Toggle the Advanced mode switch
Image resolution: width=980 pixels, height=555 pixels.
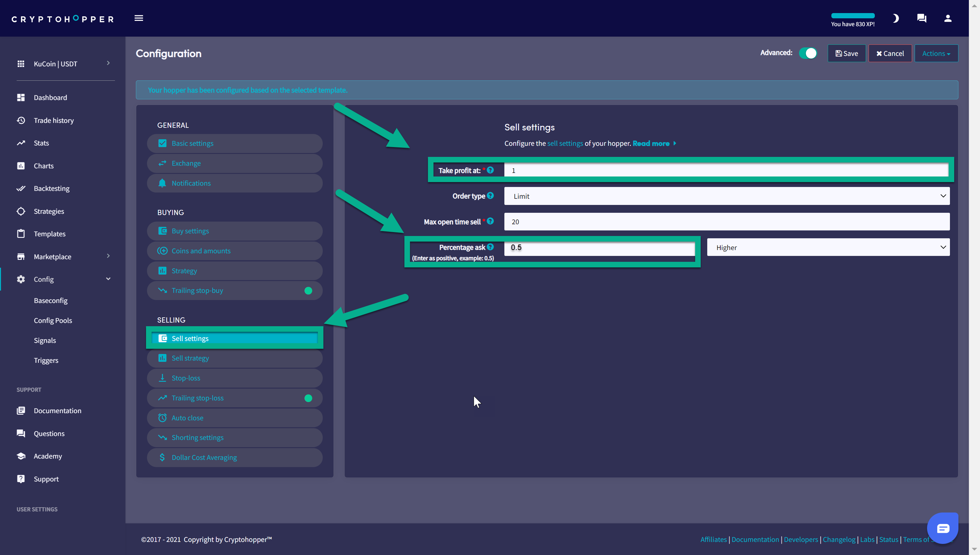(808, 53)
